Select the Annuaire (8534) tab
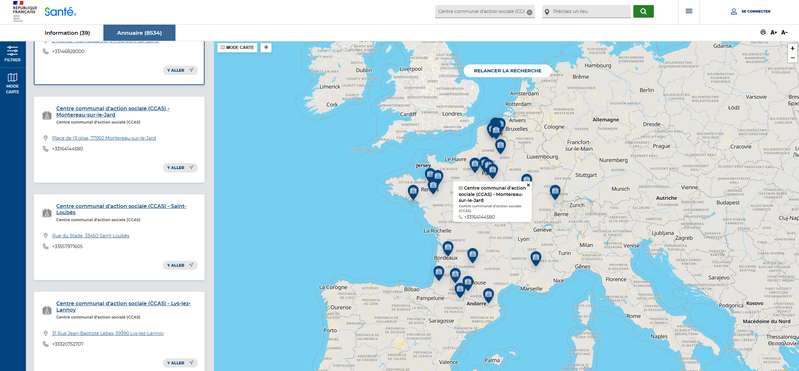Screen dimensions: 799x371 (x=139, y=33)
